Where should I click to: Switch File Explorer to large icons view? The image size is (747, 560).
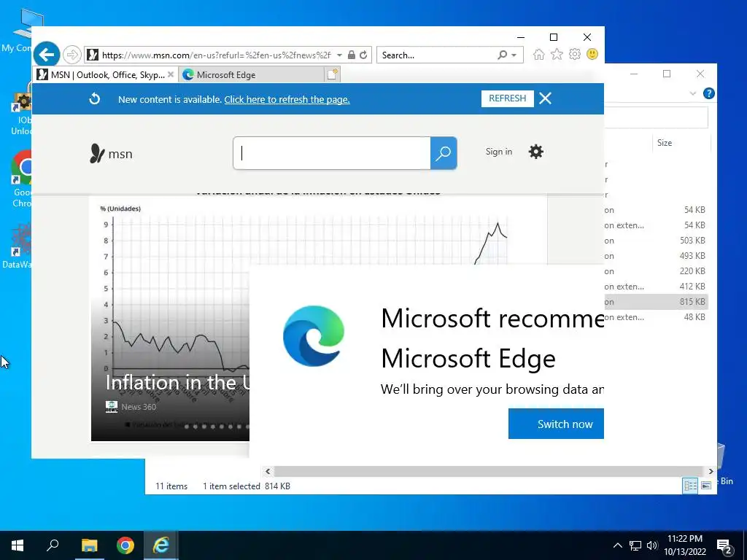pos(706,485)
